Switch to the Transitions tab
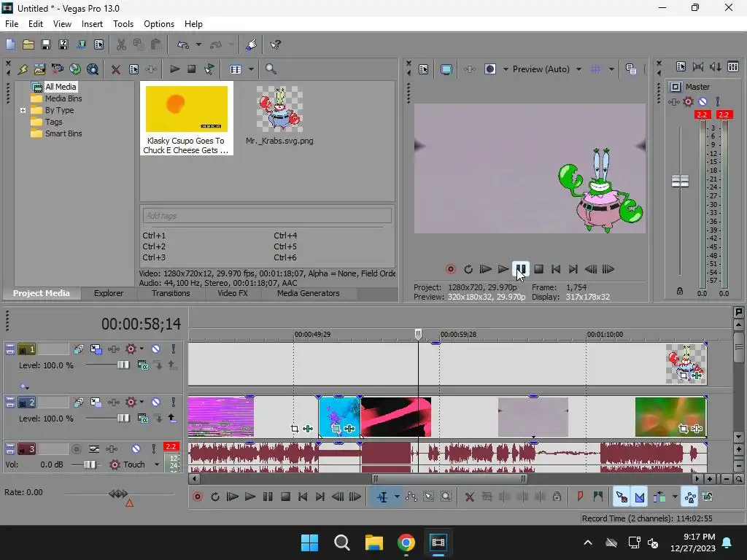Viewport: 747px width, 560px height. click(171, 293)
